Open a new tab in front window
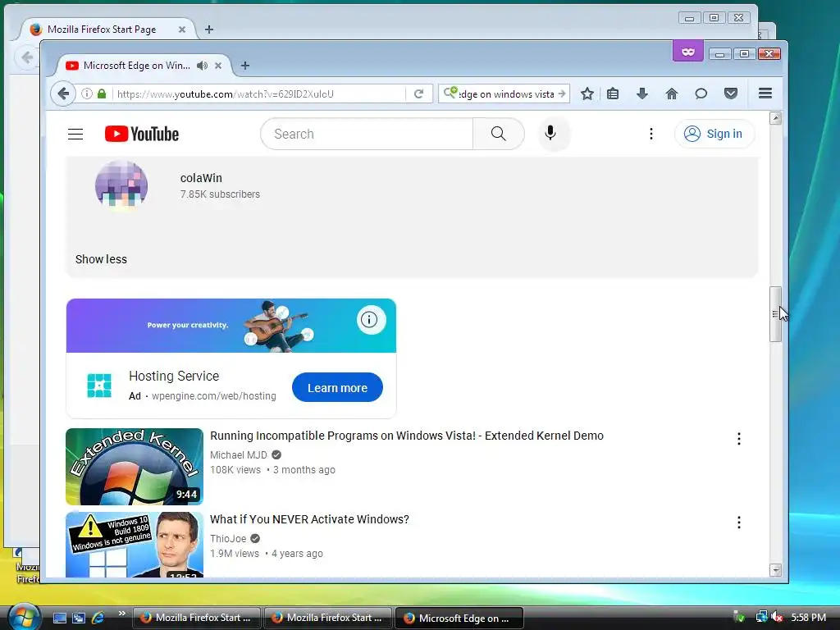Screen dimensions: 840x630 pyautogui.click(x=244, y=66)
